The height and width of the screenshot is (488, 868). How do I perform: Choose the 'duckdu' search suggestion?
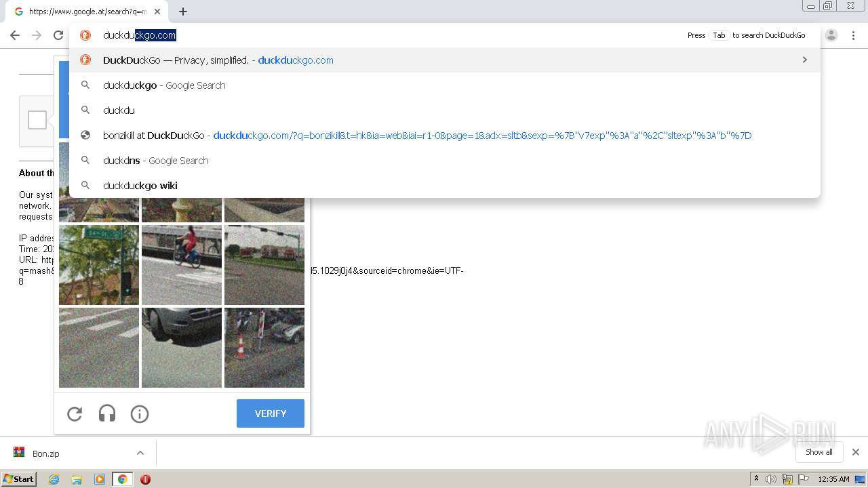(445, 110)
